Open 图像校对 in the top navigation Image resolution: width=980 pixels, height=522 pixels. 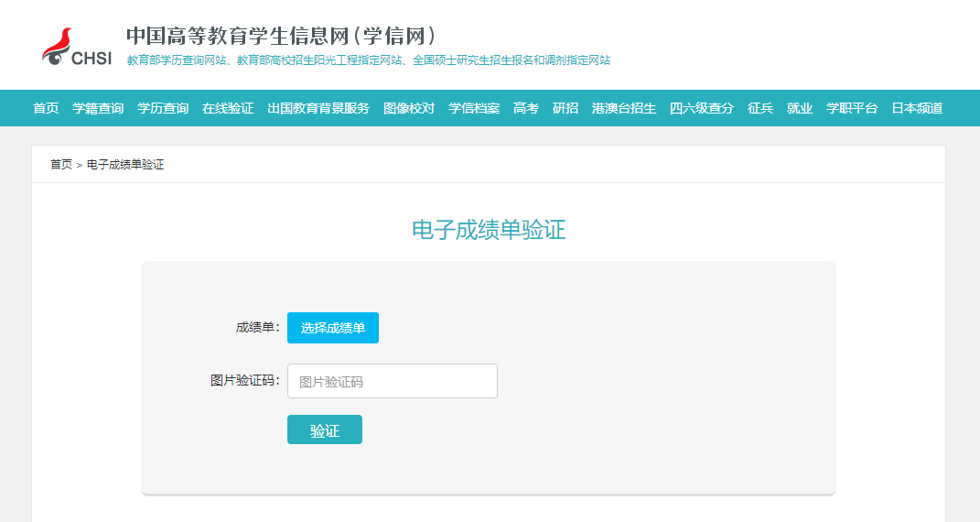[x=409, y=108]
